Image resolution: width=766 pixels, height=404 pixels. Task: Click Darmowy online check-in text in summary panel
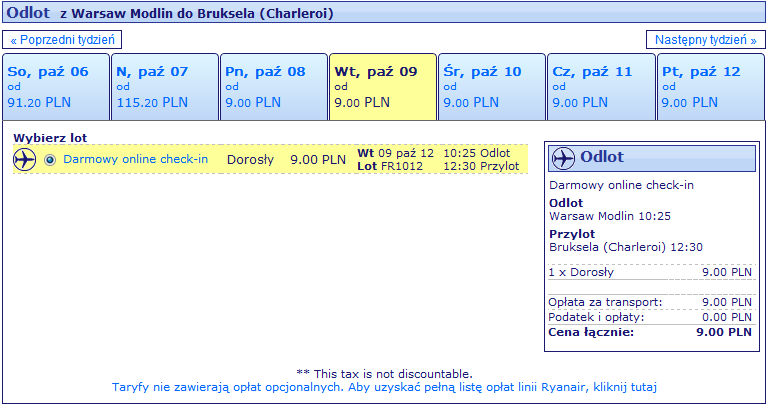[x=621, y=186]
